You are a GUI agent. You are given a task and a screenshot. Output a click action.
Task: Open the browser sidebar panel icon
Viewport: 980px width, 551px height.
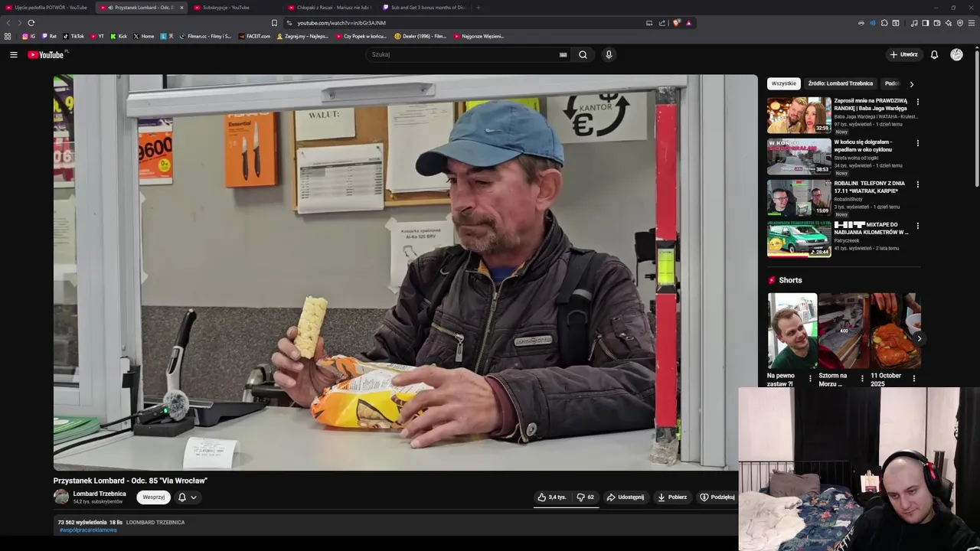(x=926, y=23)
